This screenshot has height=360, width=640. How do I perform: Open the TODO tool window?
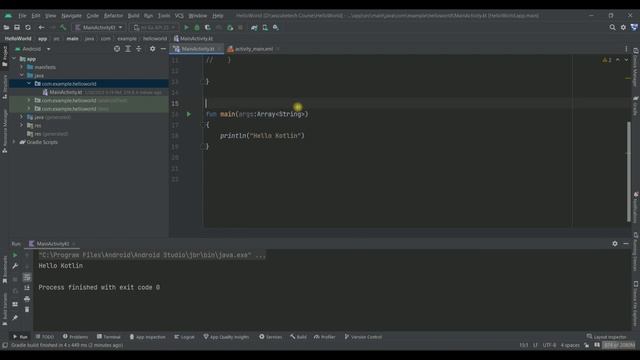tap(44, 337)
